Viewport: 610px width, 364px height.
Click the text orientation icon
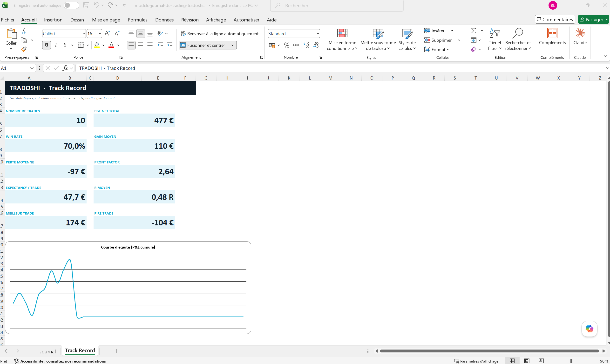click(160, 33)
